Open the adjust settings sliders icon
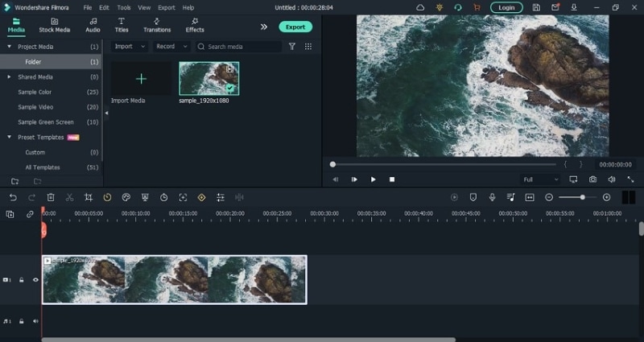The image size is (644, 342). click(221, 197)
